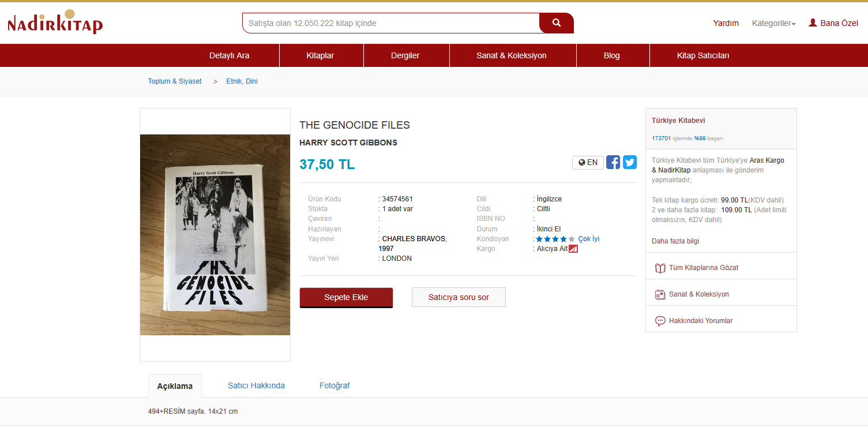
Task: Share book on Twitter
Action: pyautogui.click(x=630, y=162)
